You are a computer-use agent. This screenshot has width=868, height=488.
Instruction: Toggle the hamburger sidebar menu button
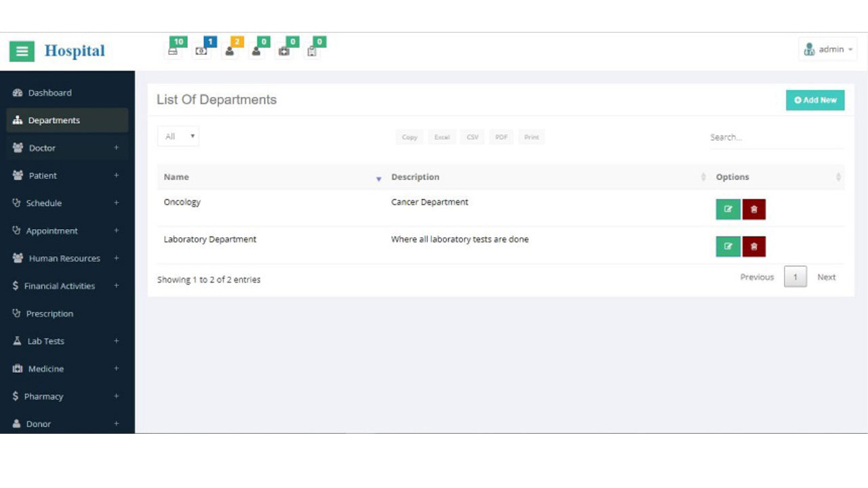[x=22, y=51]
